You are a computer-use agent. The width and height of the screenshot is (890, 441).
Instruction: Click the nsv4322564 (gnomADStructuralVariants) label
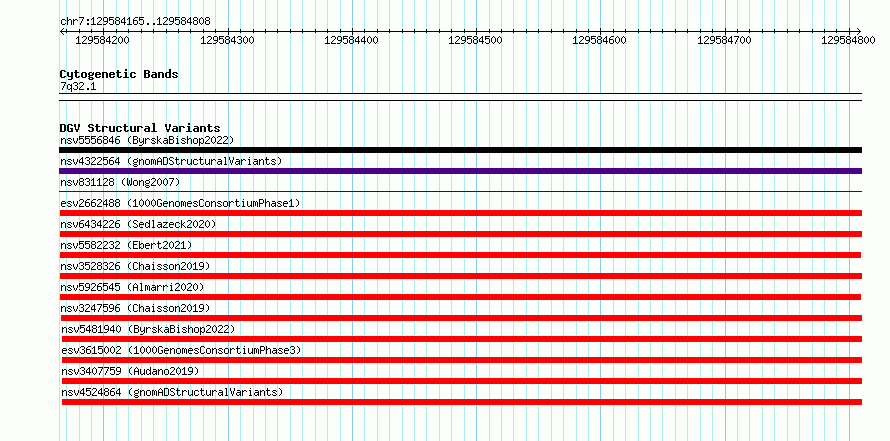(171, 161)
